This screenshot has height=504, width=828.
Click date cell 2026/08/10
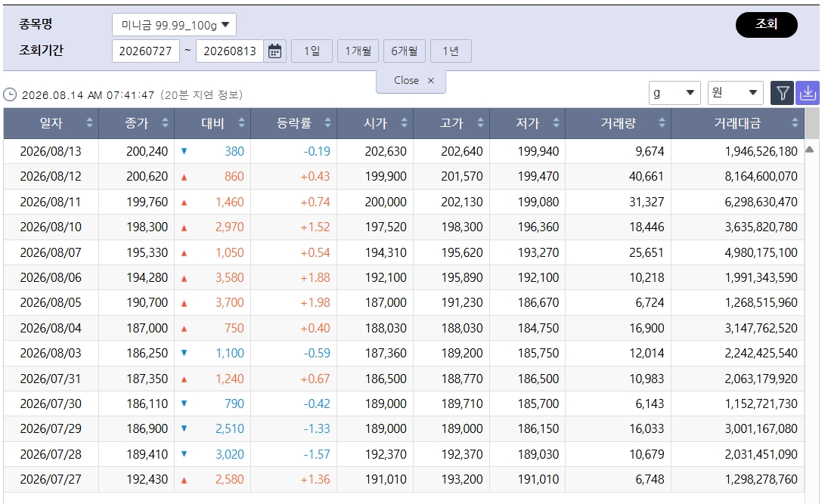point(51,227)
